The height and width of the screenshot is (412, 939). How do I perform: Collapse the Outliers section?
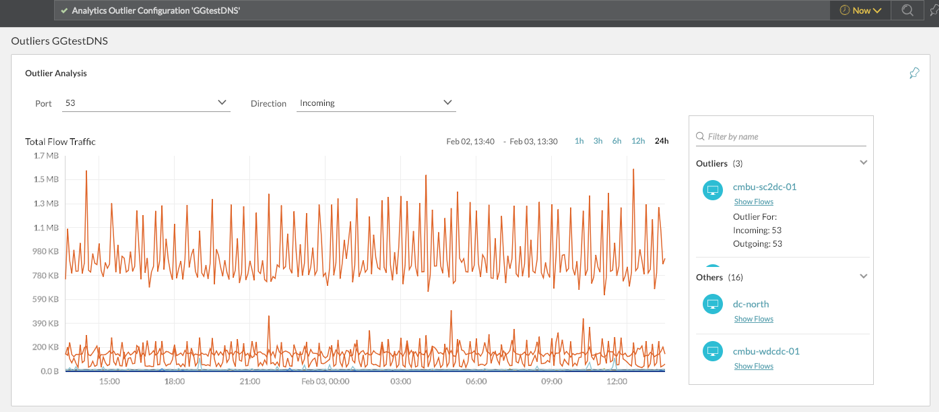point(863,163)
